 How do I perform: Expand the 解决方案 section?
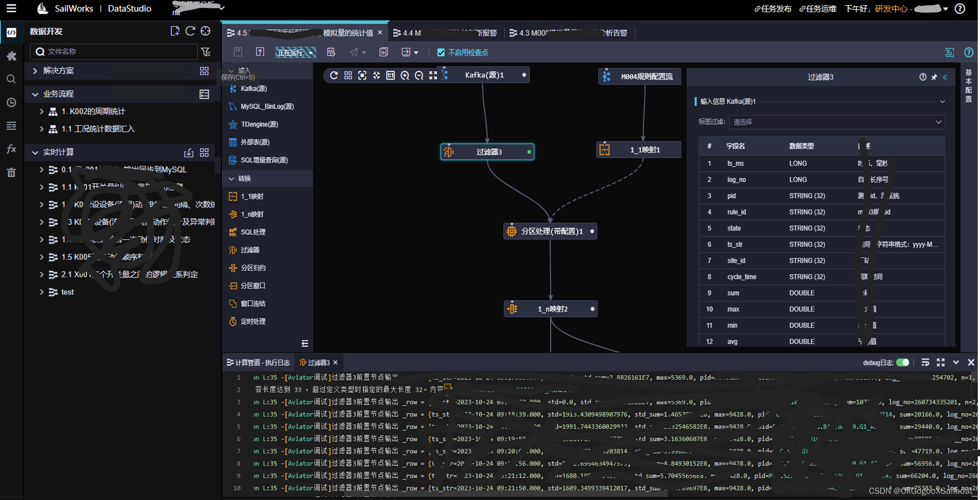35,71
